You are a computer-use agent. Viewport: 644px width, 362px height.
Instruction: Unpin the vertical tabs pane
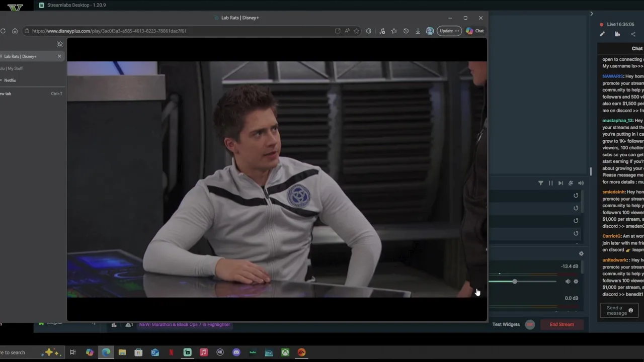click(x=60, y=44)
